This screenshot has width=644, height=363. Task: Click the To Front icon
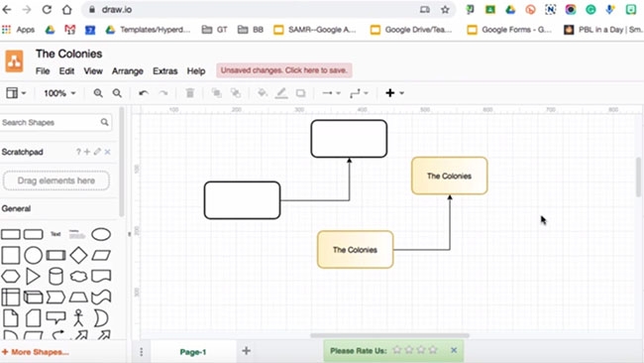point(216,93)
